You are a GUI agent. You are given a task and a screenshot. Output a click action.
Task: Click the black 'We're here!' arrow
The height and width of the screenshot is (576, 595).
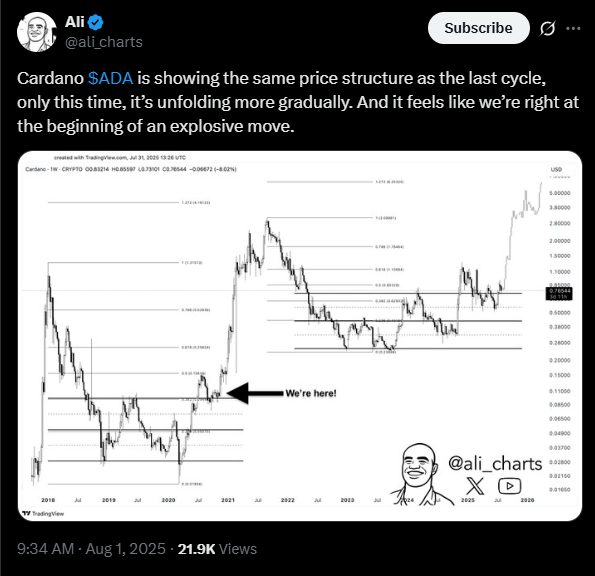pyautogui.click(x=255, y=393)
